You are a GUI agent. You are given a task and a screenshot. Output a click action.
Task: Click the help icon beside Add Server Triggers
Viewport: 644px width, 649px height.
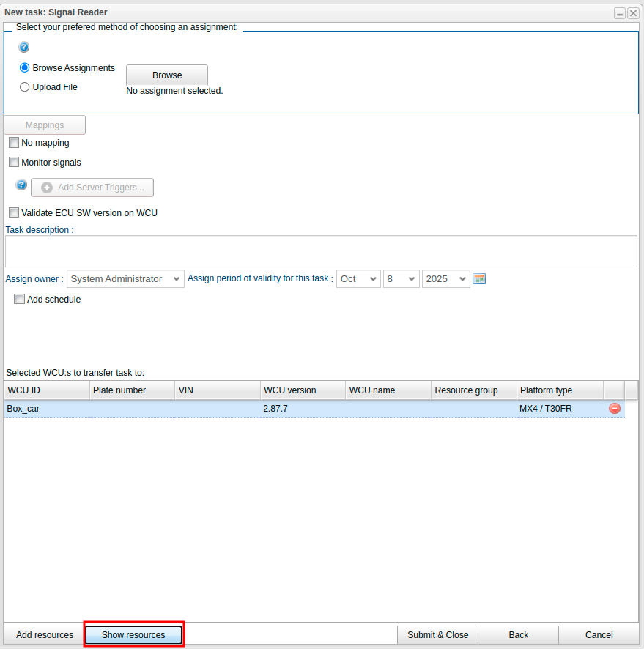pos(21,185)
